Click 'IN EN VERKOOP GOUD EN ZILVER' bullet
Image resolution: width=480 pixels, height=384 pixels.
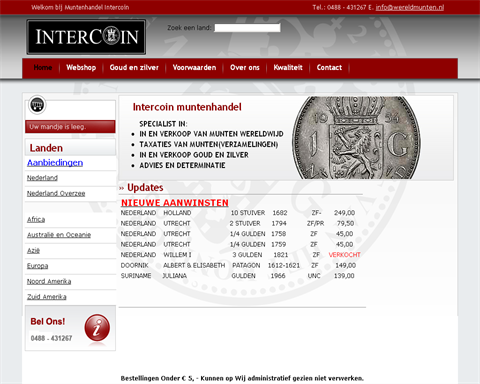(194, 155)
